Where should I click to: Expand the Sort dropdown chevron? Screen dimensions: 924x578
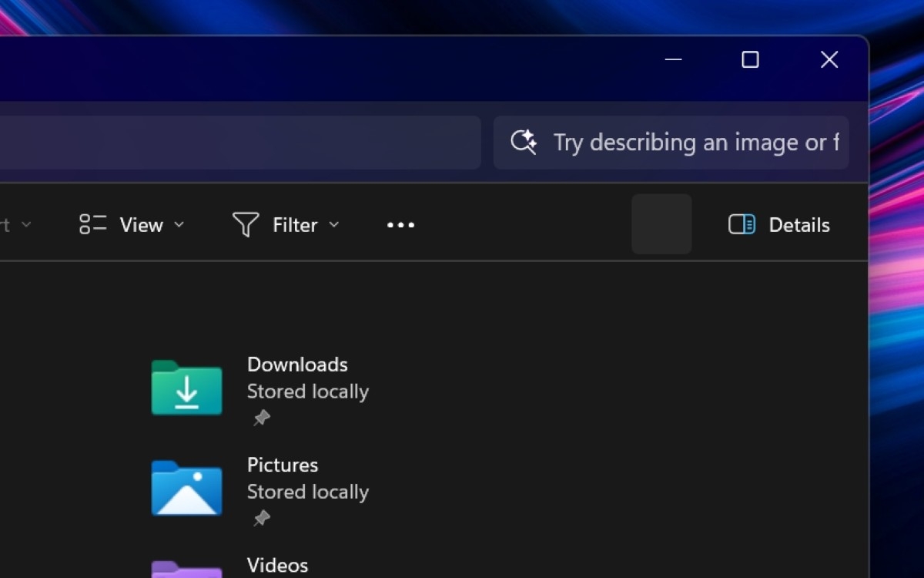(25, 224)
